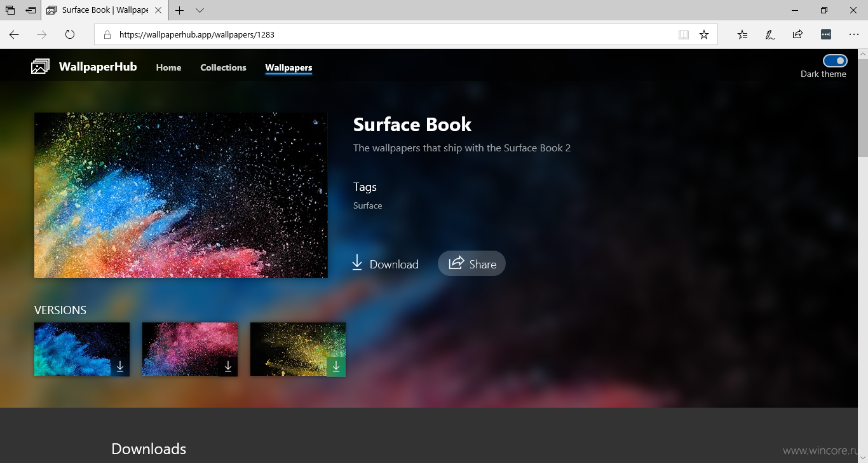Select the yellow version thumbnail

coord(298,349)
